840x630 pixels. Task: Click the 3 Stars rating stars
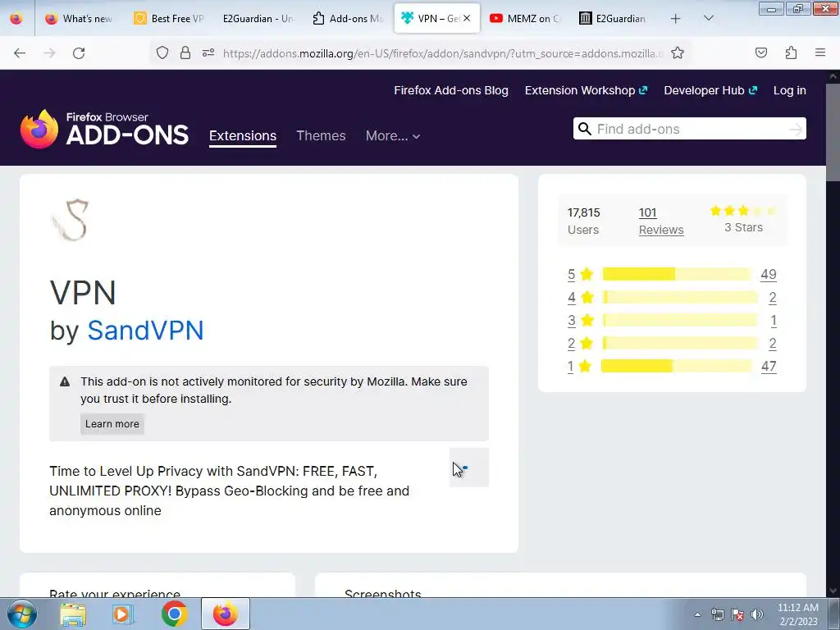click(x=743, y=211)
